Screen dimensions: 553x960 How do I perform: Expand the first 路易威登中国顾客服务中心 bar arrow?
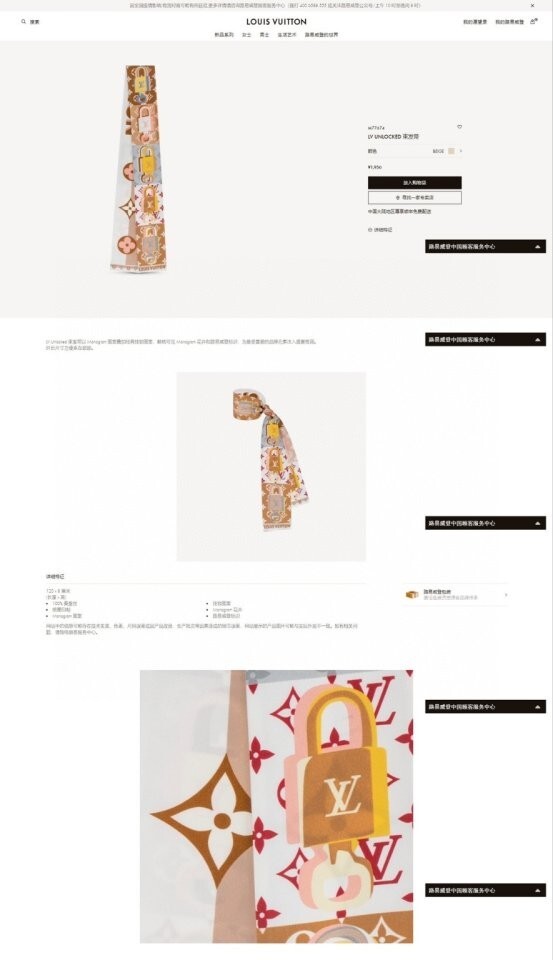click(x=538, y=247)
